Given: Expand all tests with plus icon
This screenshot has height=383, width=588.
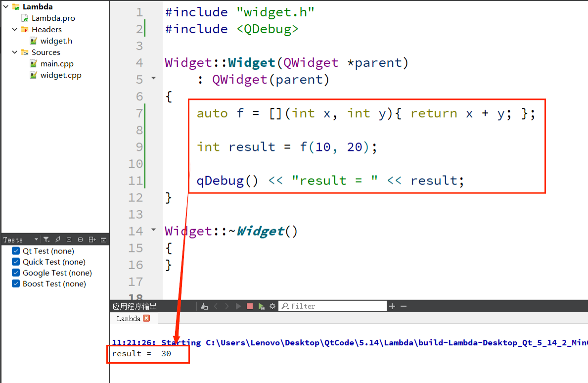Looking at the screenshot, I should (x=69, y=239).
